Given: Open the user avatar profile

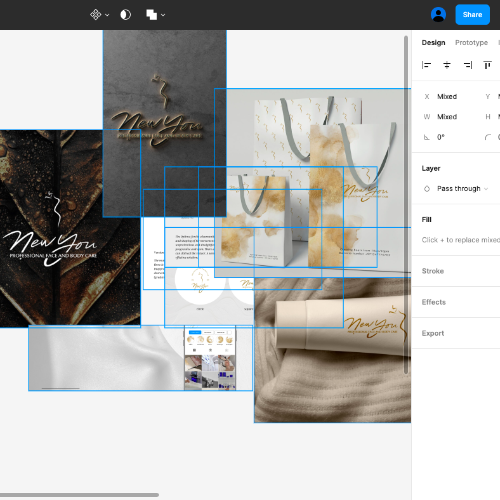Looking at the screenshot, I should (x=438, y=15).
